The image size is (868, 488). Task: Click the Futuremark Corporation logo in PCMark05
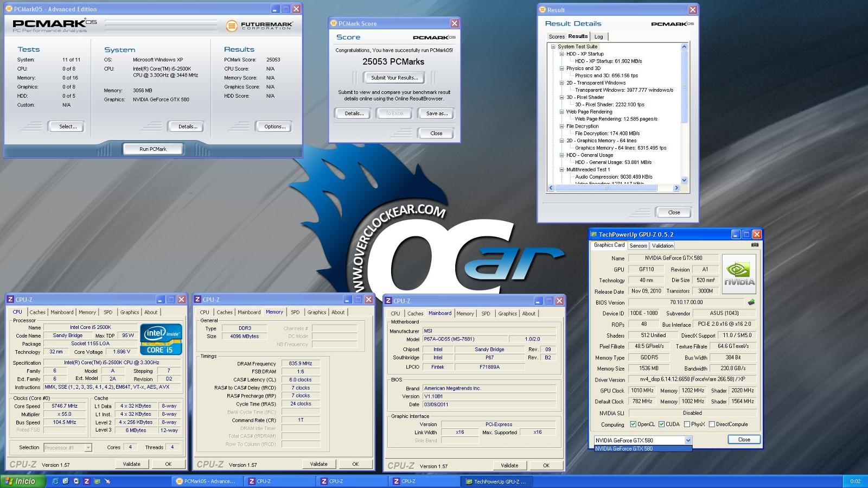coord(259,25)
